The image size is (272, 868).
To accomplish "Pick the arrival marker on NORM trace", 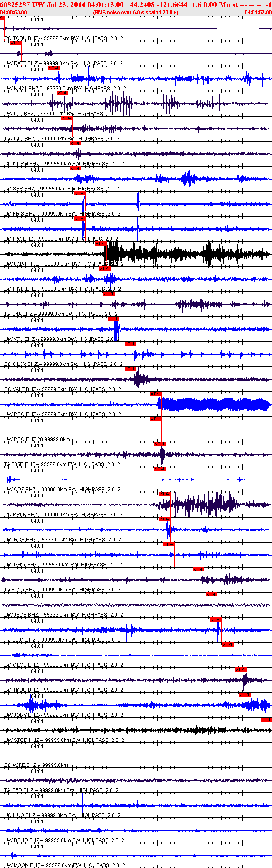I will pyautogui.click(x=75, y=143).
